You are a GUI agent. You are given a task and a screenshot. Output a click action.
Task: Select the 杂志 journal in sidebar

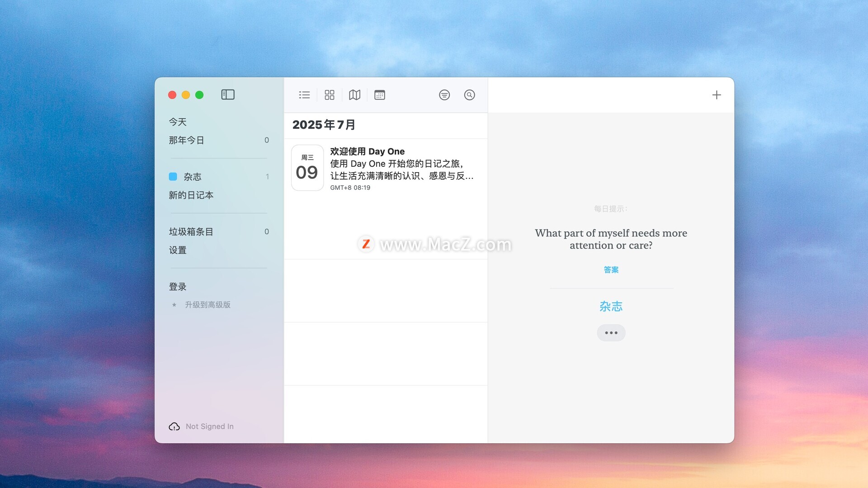219,177
